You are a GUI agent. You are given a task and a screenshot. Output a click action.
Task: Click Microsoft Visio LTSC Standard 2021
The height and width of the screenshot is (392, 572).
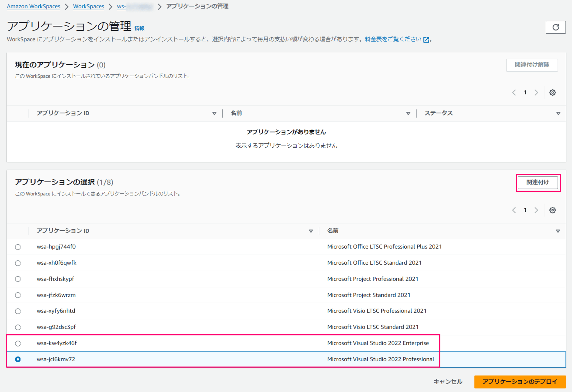click(373, 327)
